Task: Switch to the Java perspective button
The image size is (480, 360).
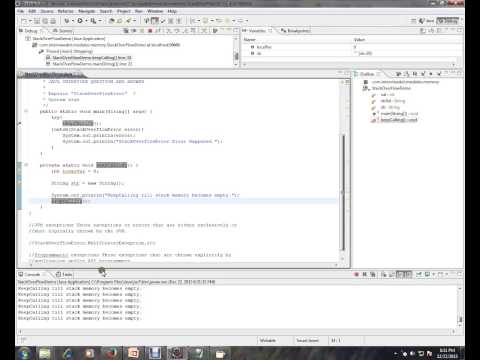Action: pyautogui.click(x=426, y=21)
